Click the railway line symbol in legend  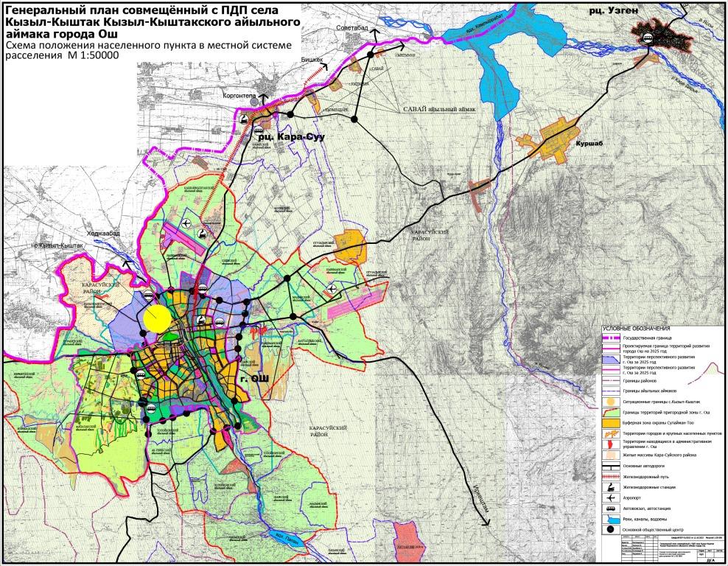611,477
